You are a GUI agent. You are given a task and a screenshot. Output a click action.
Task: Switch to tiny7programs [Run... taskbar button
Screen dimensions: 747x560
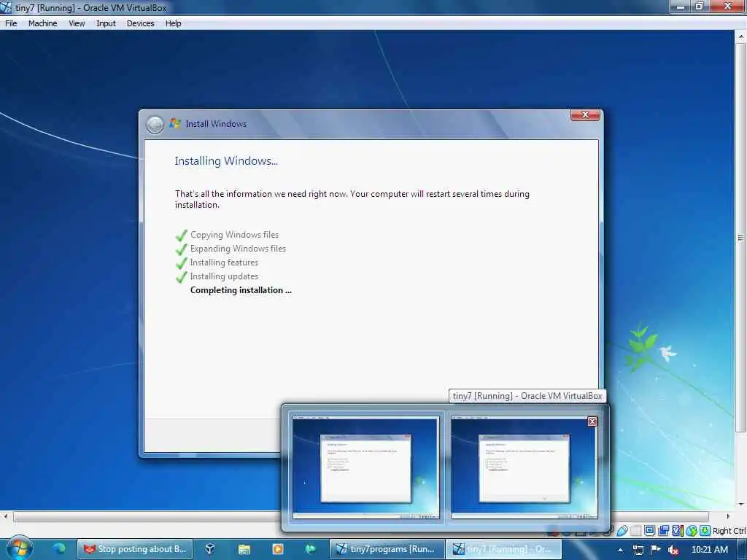point(387,549)
